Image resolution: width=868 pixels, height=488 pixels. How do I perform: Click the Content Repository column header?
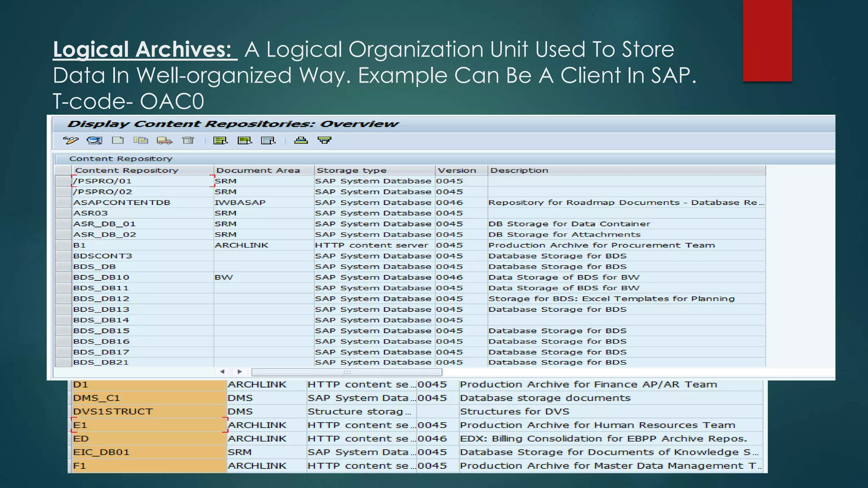143,170
